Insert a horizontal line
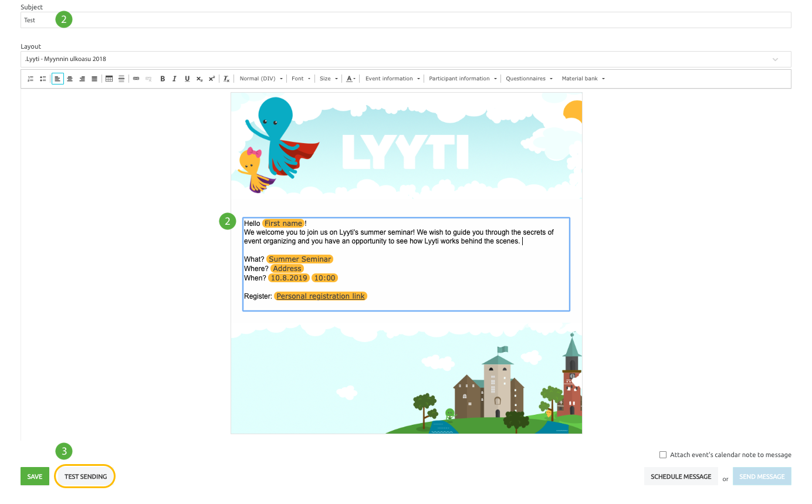 pyautogui.click(x=121, y=79)
